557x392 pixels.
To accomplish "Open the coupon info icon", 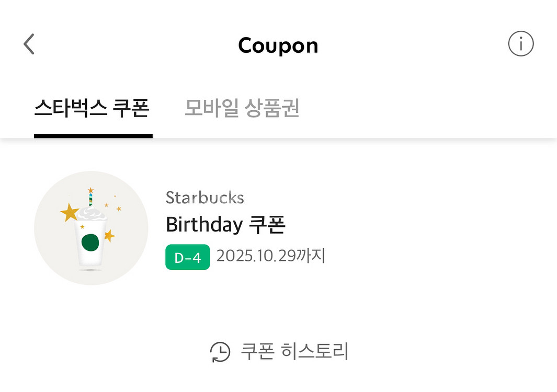I will pyautogui.click(x=520, y=44).
